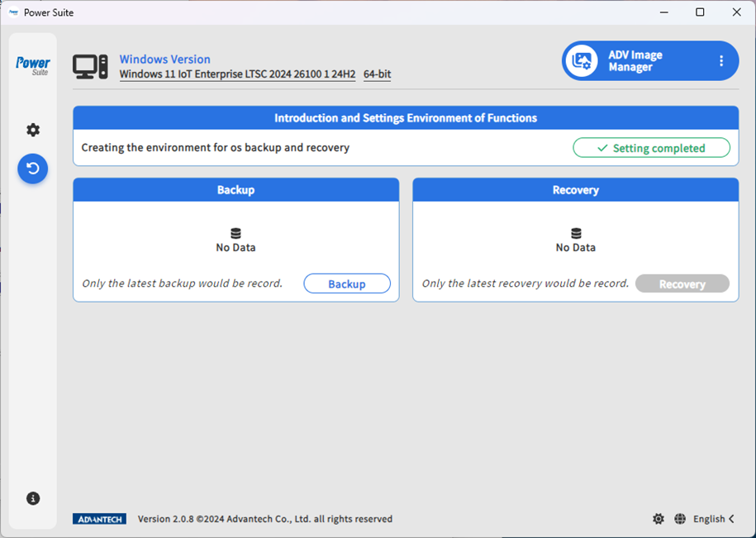The width and height of the screenshot is (756, 538).
Task: Open the info icon at sidebar bottom
Action: click(x=33, y=498)
